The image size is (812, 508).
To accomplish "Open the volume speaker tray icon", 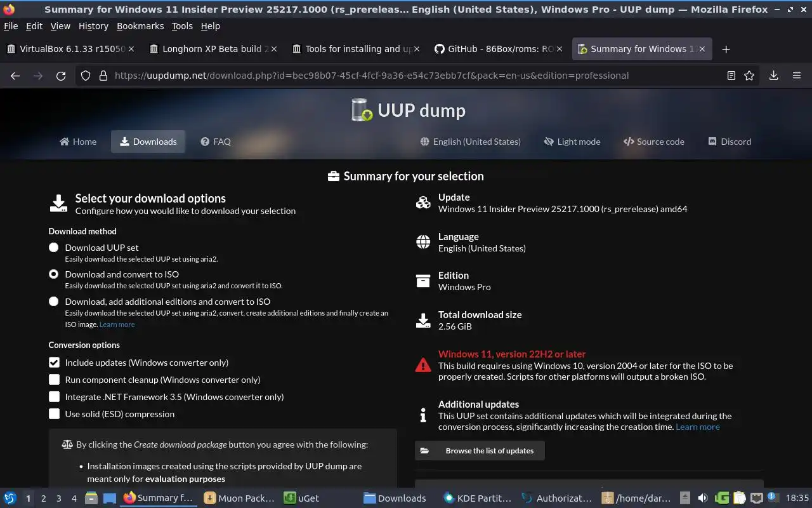I will click(x=703, y=498).
